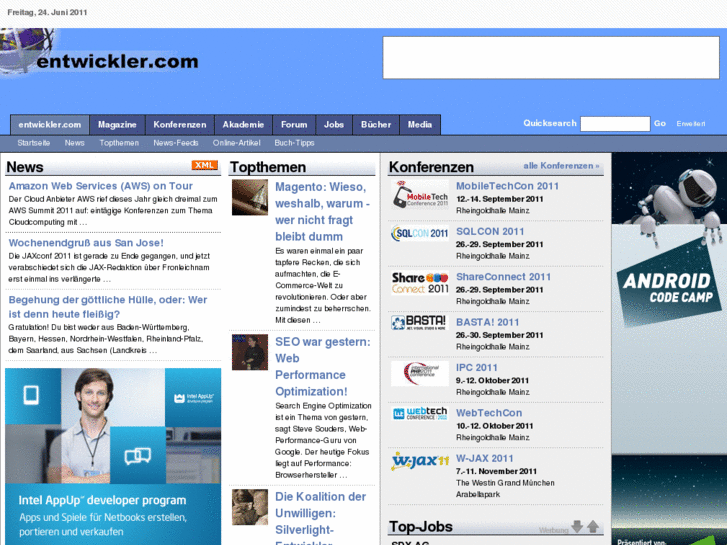Open the webtech conference logo
Image resolution: width=727 pixels, height=545 pixels.
(420, 413)
